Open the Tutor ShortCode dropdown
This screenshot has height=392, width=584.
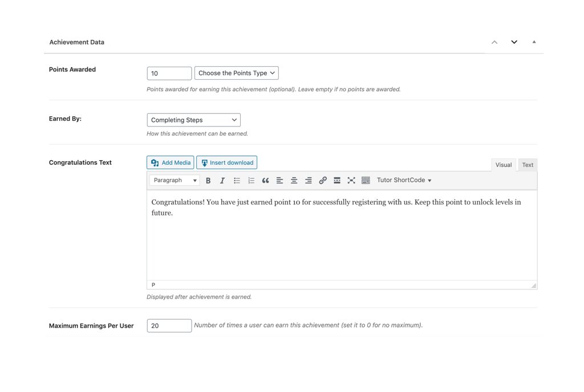[404, 180]
